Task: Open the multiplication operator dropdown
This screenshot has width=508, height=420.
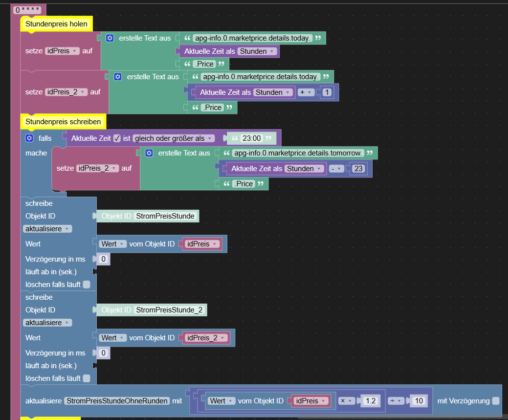Action: click(346, 401)
